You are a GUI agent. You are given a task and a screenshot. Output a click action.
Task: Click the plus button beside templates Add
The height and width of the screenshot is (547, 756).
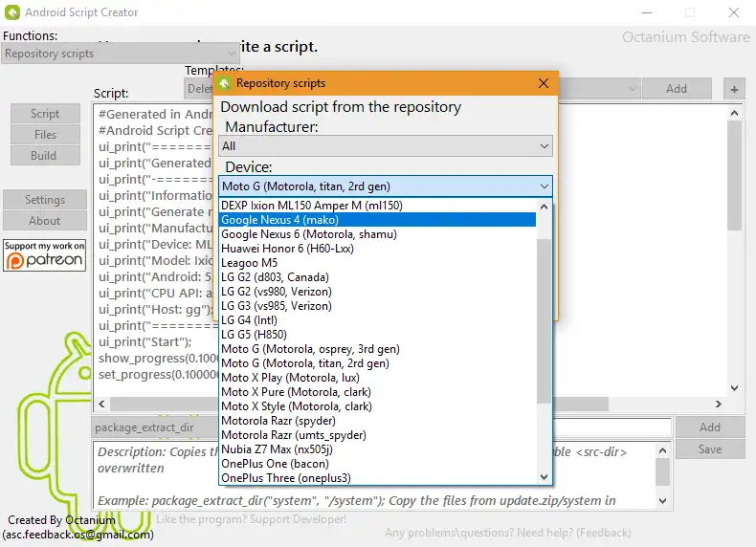point(734,89)
